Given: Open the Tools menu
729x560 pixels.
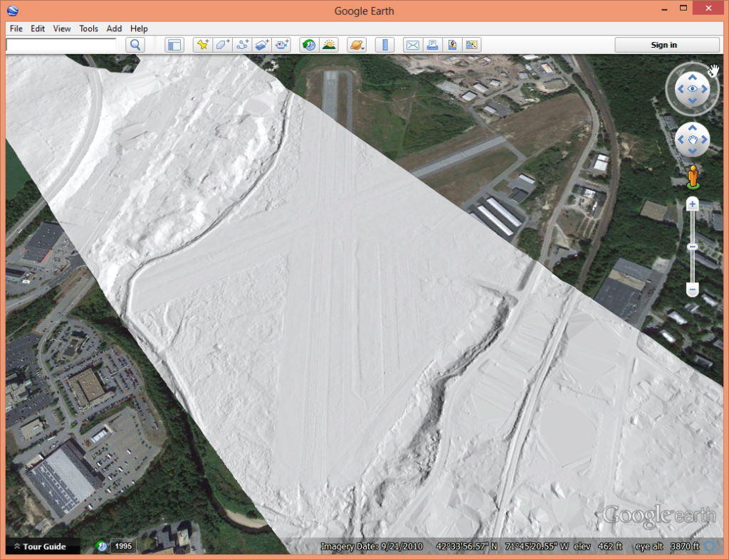Looking at the screenshot, I should pyautogui.click(x=88, y=28).
